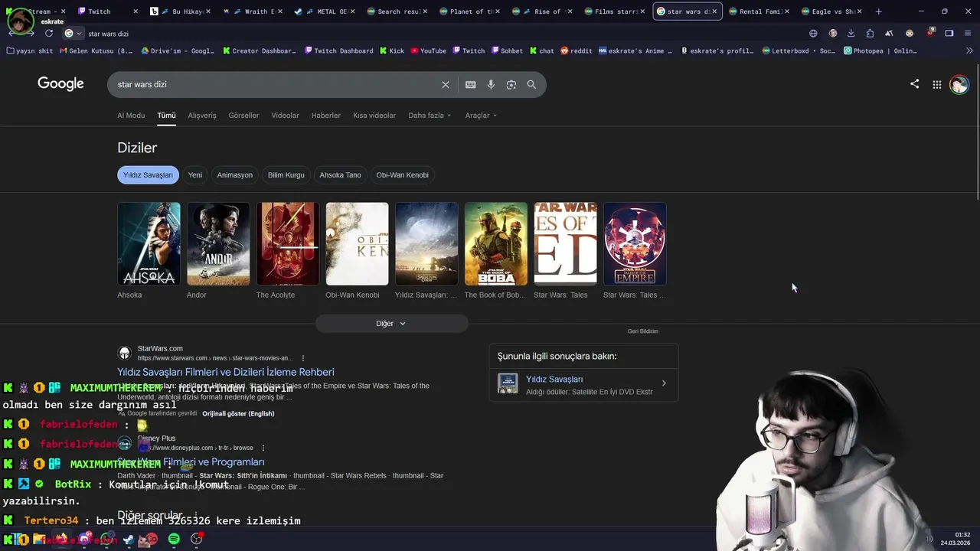The height and width of the screenshot is (551, 980).
Task: Open The Book of Boba Fett poster
Action: (x=496, y=243)
